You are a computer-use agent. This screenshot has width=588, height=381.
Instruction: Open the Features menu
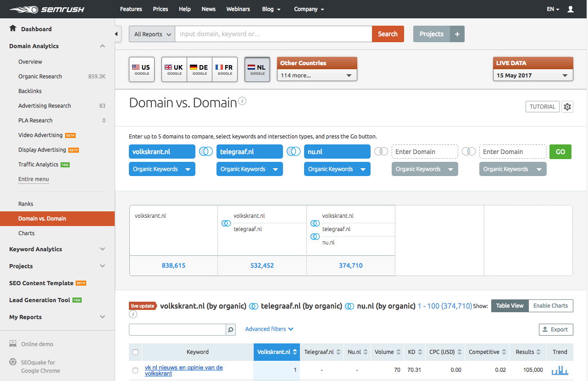coord(131,9)
